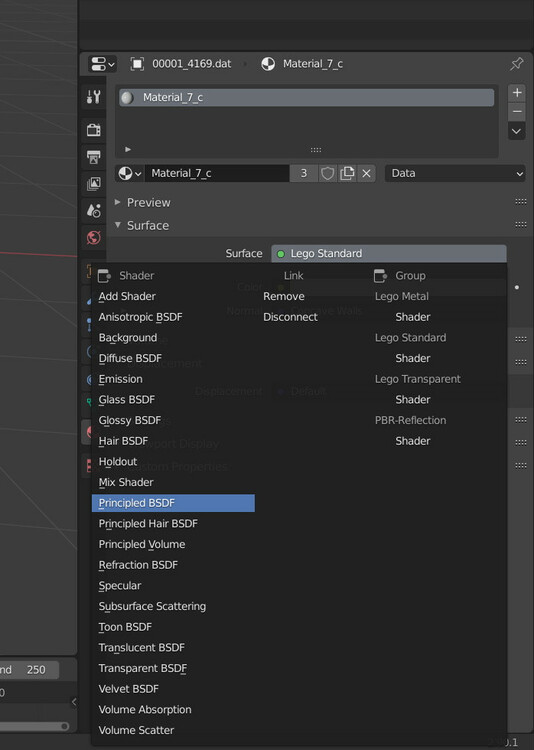Choose Volume Scatter shader

(173, 730)
